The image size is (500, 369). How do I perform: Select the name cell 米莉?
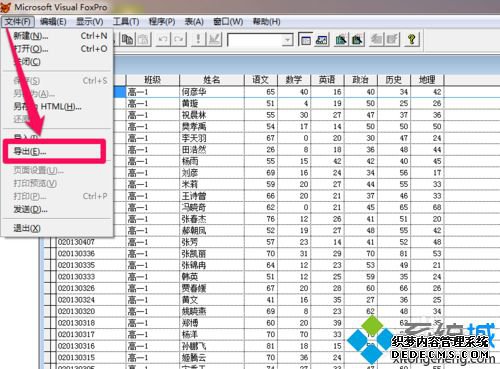click(x=212, y=184)
